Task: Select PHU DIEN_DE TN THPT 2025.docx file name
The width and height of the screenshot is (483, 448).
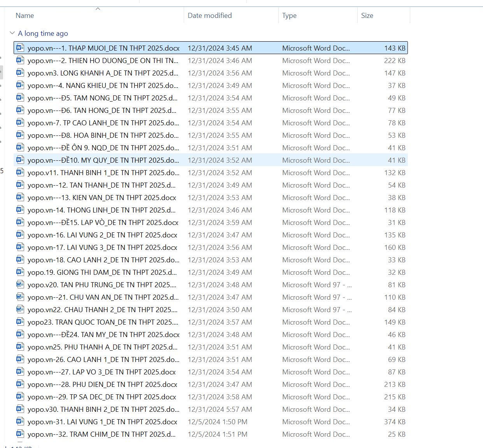Action: pos(102,385)
